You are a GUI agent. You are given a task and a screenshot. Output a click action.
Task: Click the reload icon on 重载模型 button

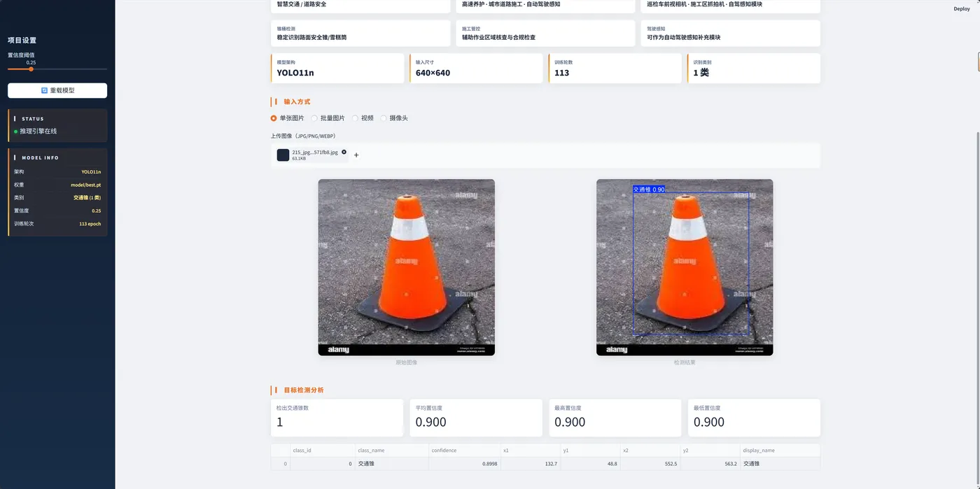pos(44,90)
